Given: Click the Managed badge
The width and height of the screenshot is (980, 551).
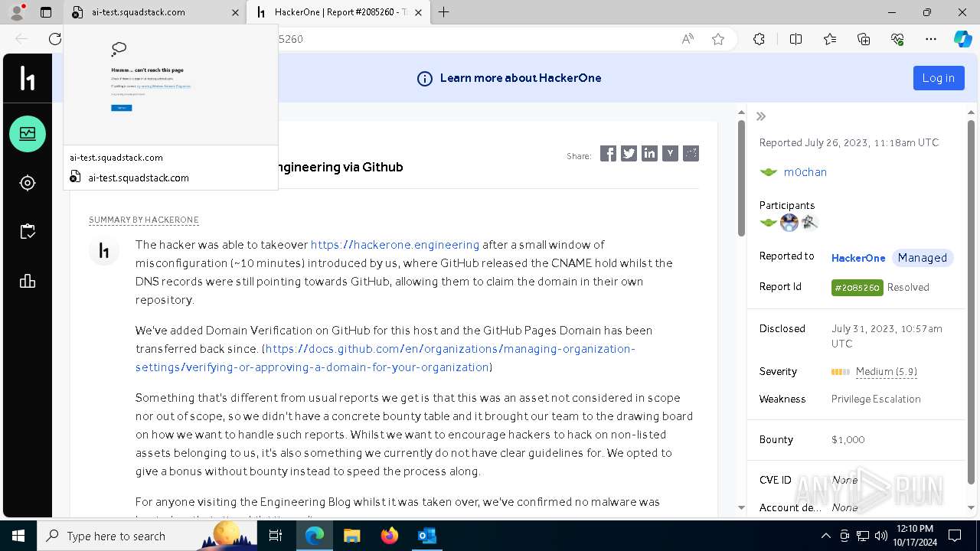Looking at the screenshot, I should point(923,258).
